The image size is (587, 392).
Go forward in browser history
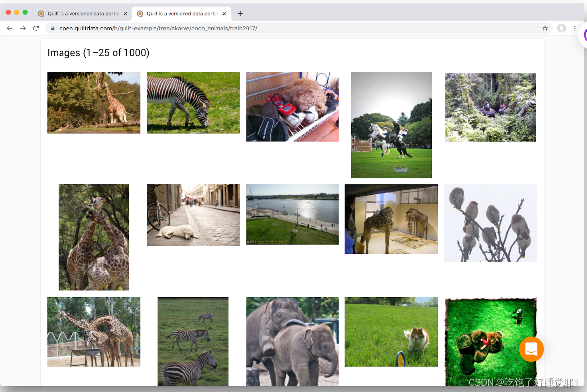[23, 28]
